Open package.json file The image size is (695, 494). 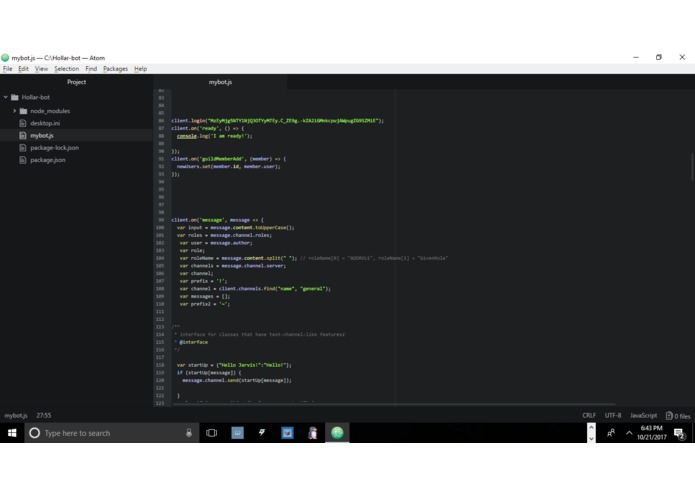(47, 160)
